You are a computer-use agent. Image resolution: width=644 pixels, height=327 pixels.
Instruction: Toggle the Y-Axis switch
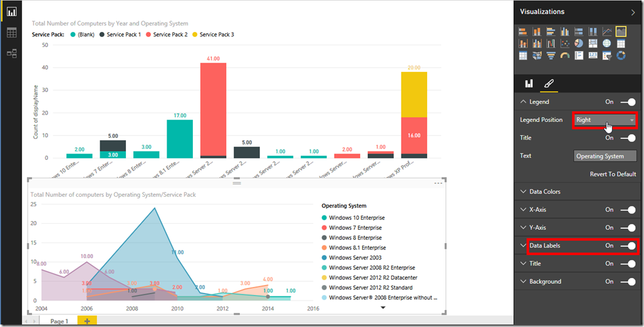click(628, 227)
